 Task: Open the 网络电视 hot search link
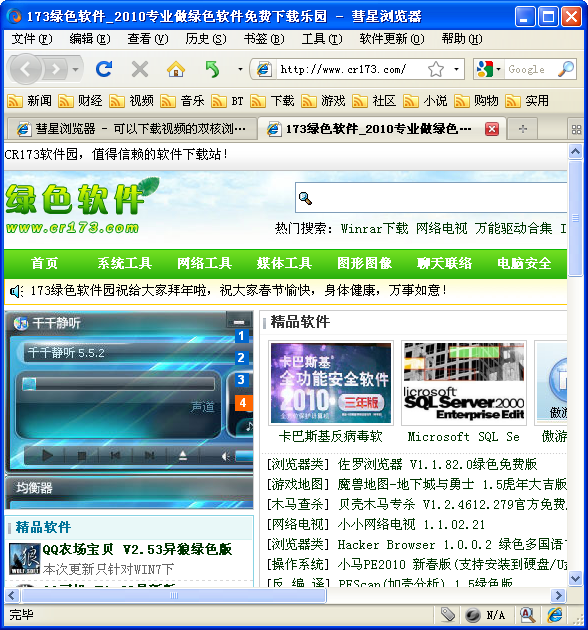coord(441,229)
